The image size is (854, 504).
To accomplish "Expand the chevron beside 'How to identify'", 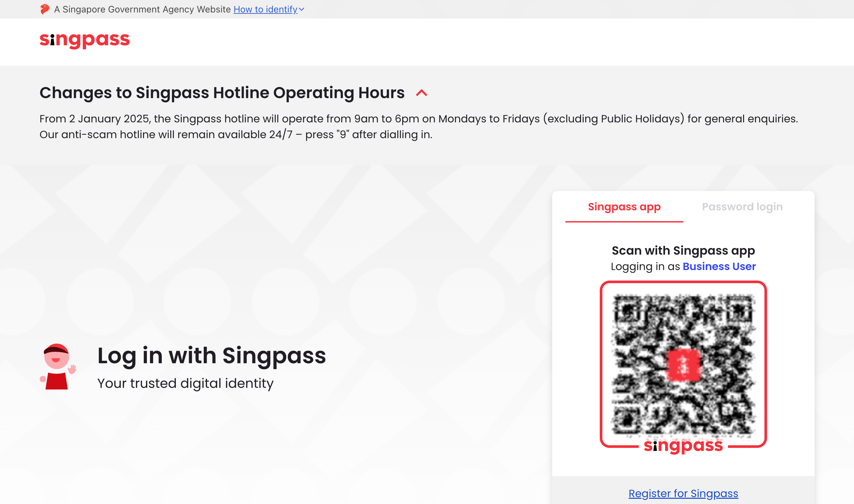I will [302, 10].
